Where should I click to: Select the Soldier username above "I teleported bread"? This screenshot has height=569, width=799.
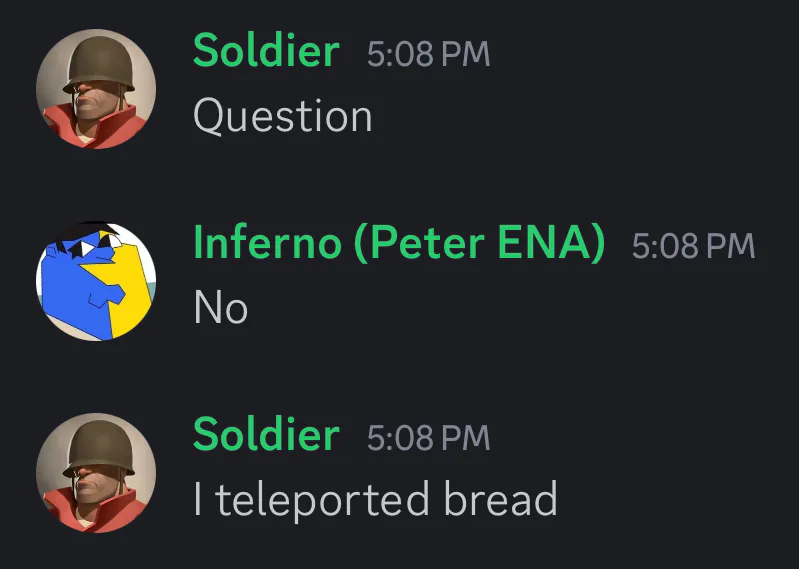point(266,436)
